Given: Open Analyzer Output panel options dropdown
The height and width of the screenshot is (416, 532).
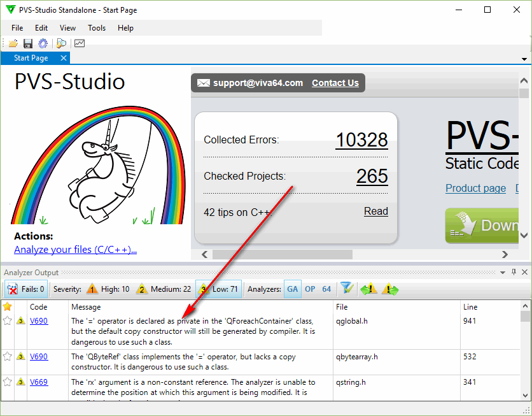Looking at the screenshot, I should coord(503,273).
